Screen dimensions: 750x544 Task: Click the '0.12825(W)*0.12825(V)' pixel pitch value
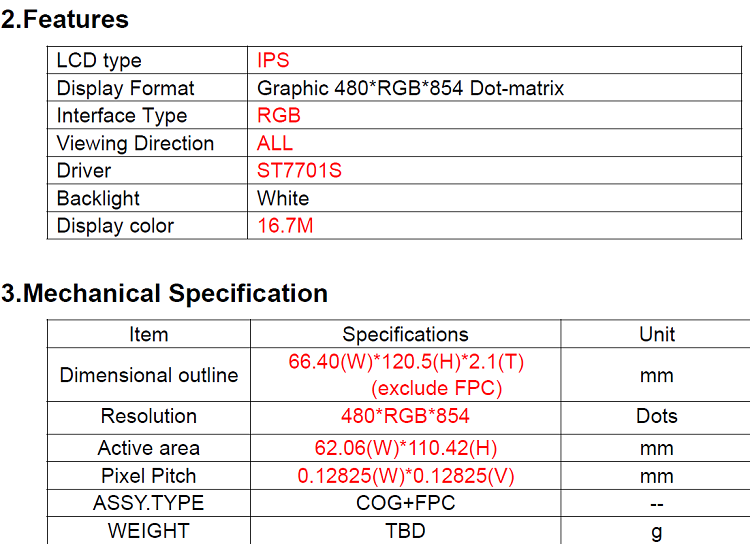coord(406,476)
